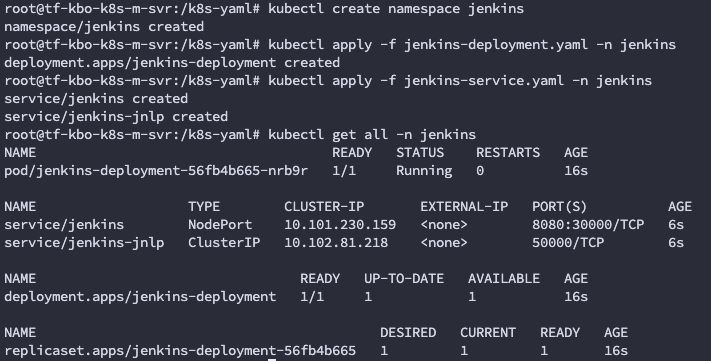The height and width of the screenshot is (361, 711).
Task: Click the 'AVAILABLE' column header
Action: coord(504,279)
